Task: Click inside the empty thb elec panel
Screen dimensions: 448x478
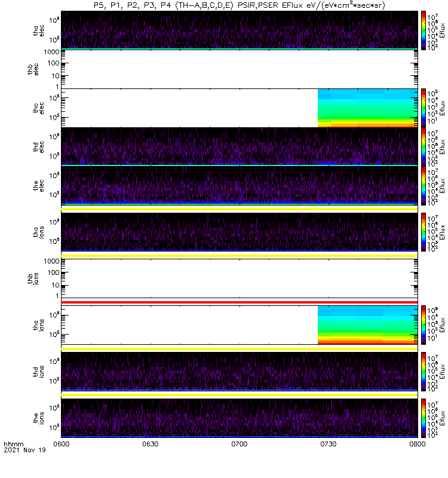Action: [x=240, y=69]
